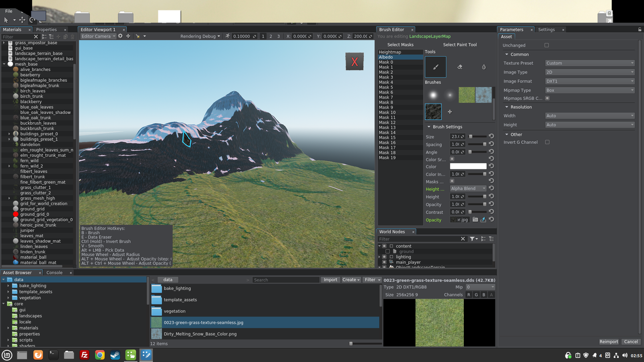Select Mask 5 in mask list
The height and width of the screenshot is (362, 644).
pos(400,87)
